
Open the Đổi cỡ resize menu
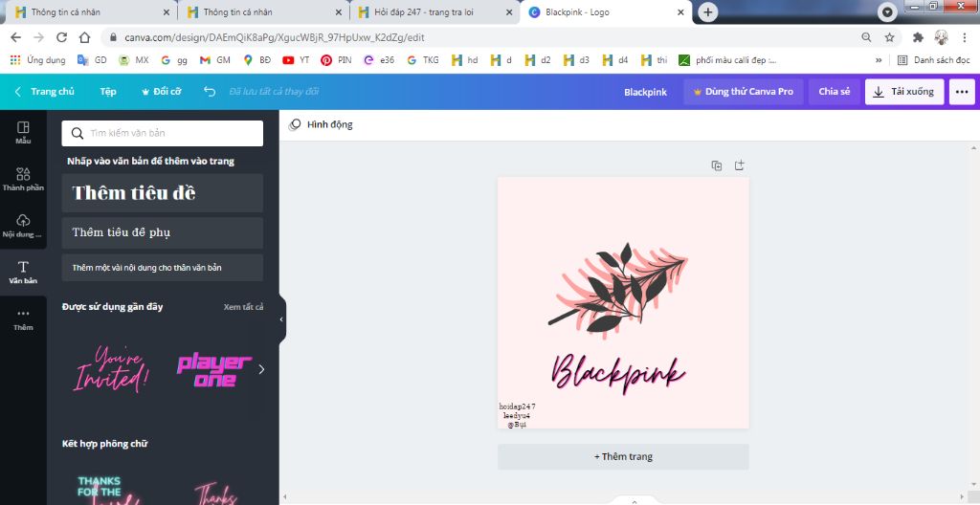(x=162, y=92)
